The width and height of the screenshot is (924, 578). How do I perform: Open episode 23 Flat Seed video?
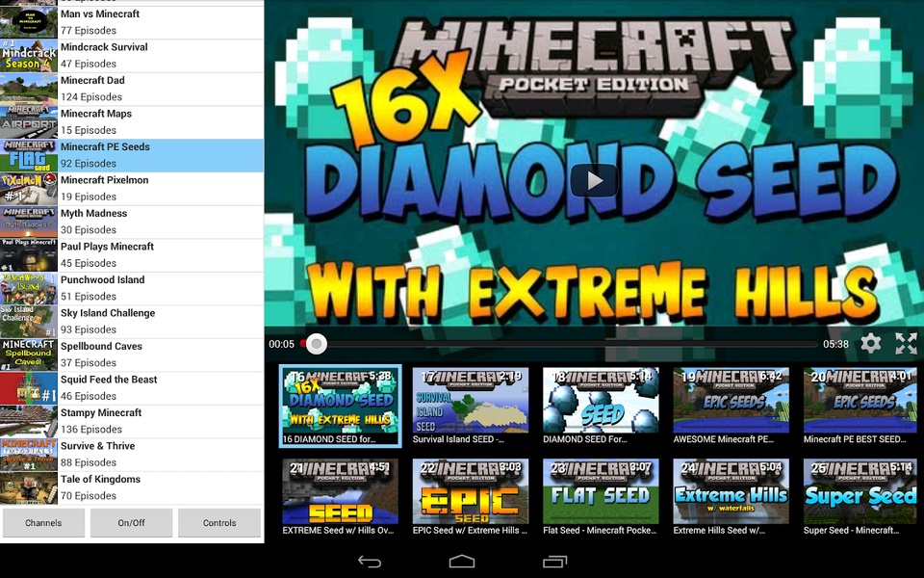[601, 497]
